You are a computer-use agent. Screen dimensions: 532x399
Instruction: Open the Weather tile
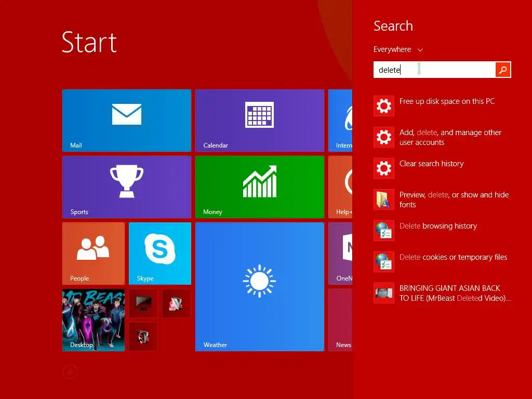pos(260,287)
